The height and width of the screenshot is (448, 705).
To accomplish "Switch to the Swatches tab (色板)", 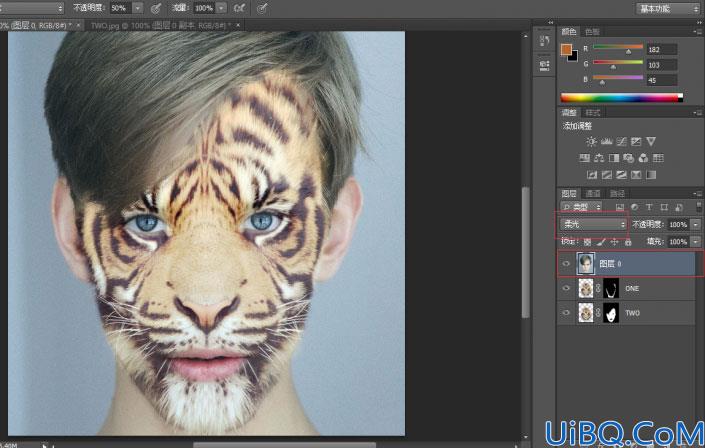I will [x=592, y=31].
